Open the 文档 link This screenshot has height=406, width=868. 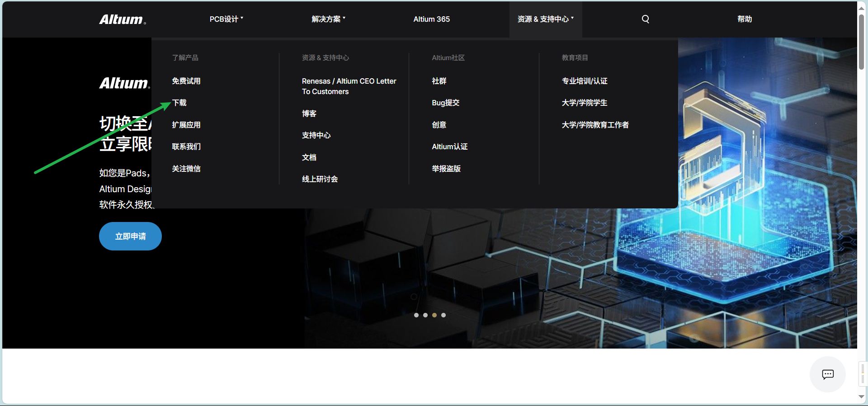coord(309,157)
